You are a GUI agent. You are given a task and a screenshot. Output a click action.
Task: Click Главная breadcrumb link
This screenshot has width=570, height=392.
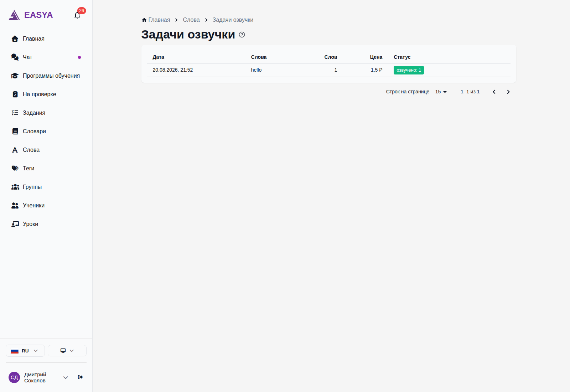coord(156,20)
